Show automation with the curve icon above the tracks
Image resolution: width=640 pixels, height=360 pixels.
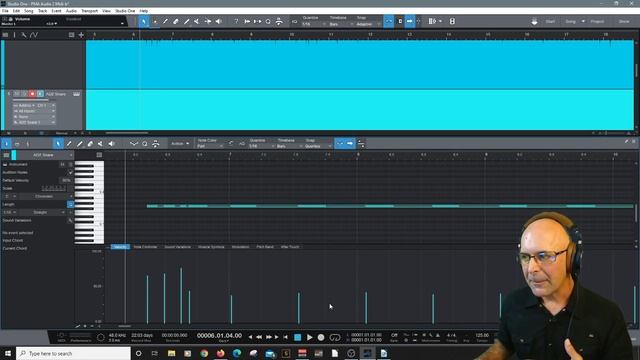[34, 35]
